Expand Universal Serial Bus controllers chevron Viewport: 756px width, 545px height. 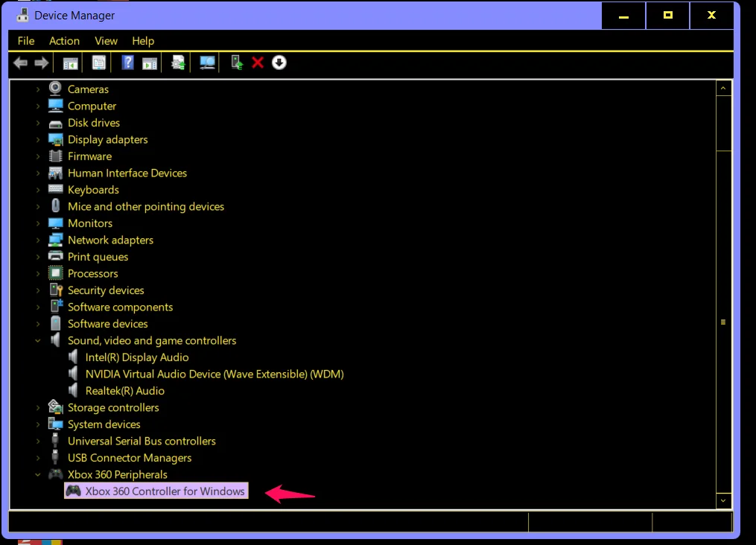click(38, 441)
